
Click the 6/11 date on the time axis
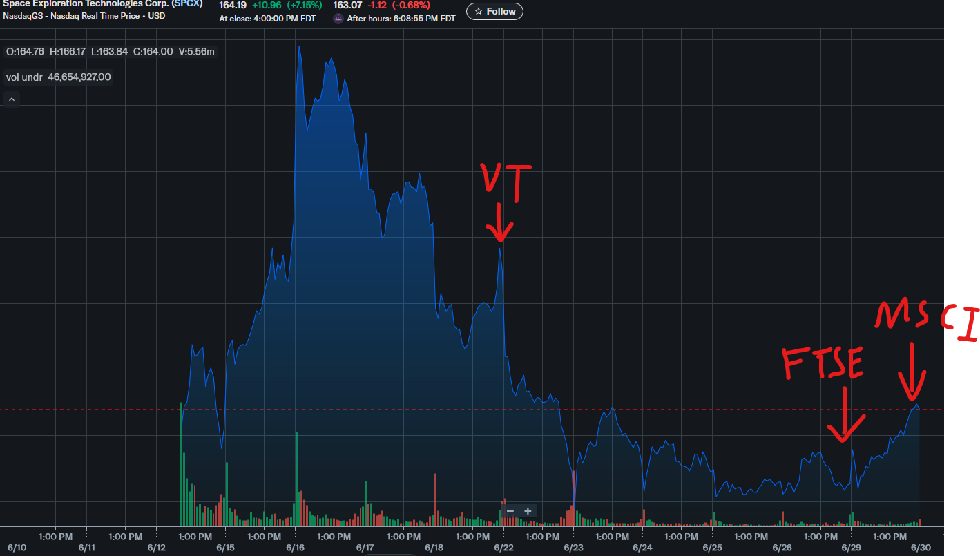[x=86, y=548]
